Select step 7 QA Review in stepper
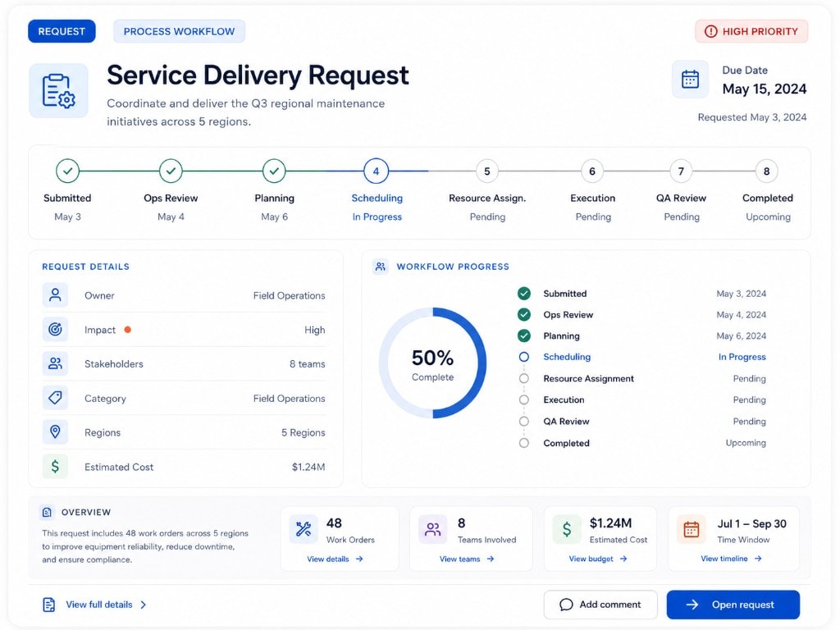This screenshot has height=630, width=840. click(x=681, y=171)
